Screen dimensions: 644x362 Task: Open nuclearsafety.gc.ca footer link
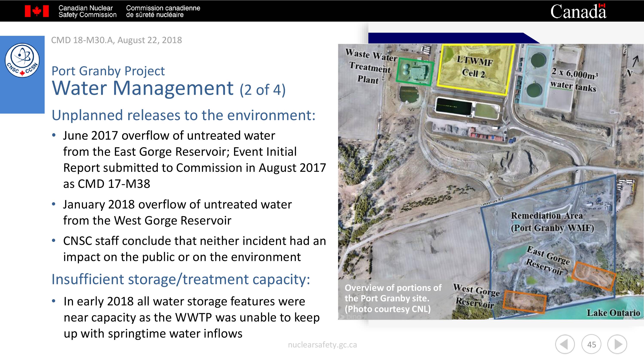[x=322, y=345]
